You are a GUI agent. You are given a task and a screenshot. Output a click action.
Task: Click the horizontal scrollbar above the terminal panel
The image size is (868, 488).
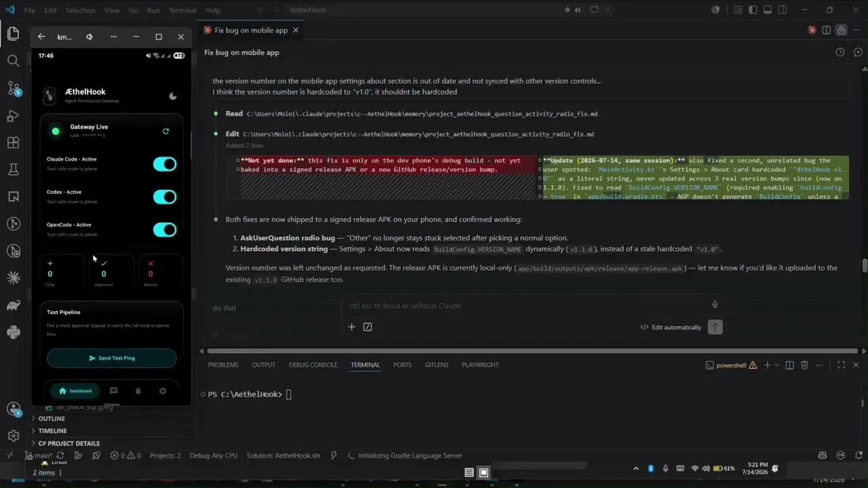(x=532, y=351)
